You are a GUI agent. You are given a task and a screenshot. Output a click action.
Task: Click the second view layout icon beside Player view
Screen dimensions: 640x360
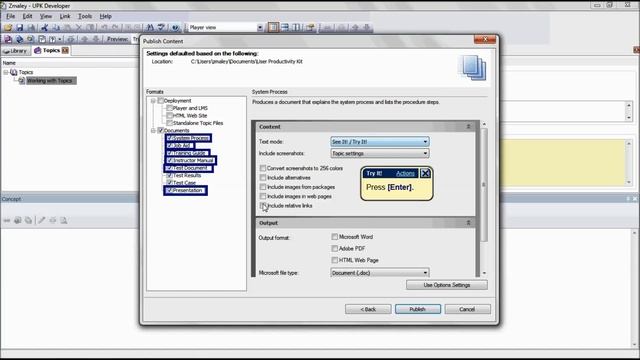point(285,27)
